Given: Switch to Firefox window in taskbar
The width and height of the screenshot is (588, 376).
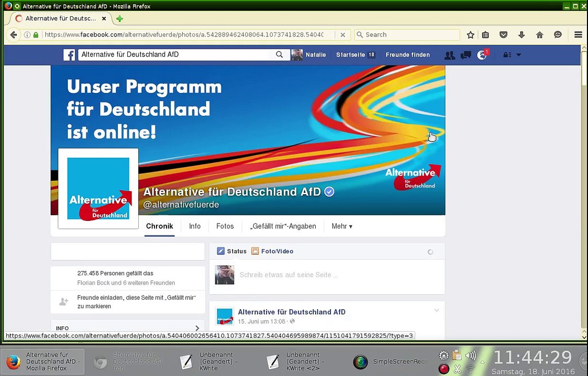Looking at the screenshot, I should (42, 361).
